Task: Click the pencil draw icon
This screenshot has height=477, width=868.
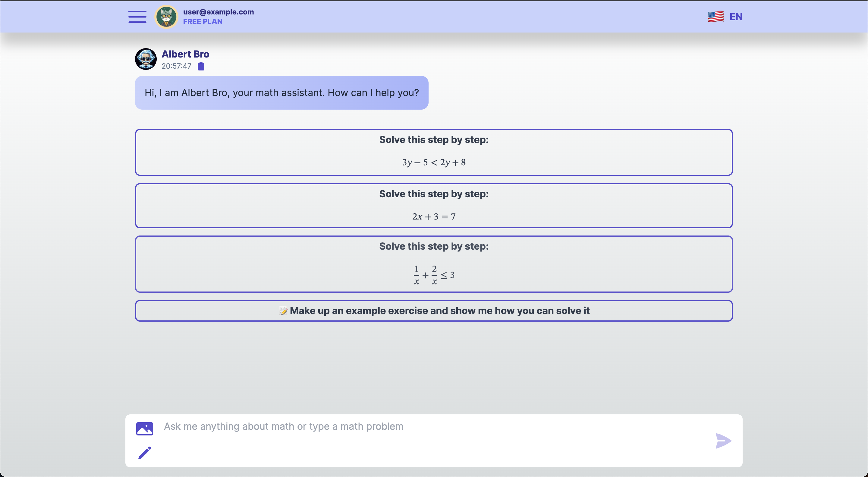Action: click(x=145, y=453)
